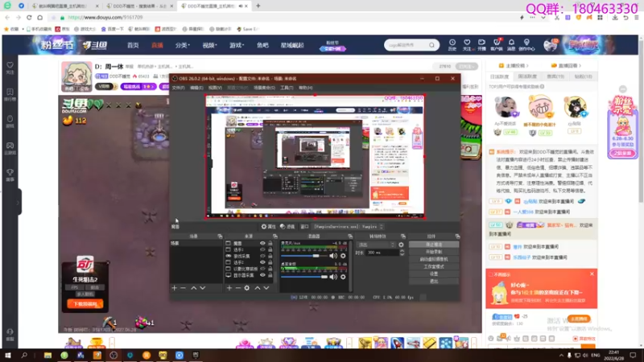The image size is (644, 362).
Task: Click 开始录制 button in OBS controls
Action: pyautogui.click(x=434, y=252)
